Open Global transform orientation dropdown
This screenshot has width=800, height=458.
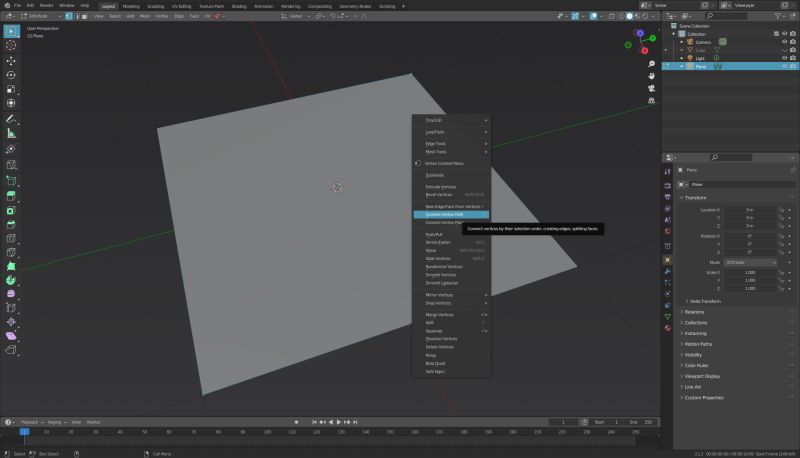click(295, 16)
